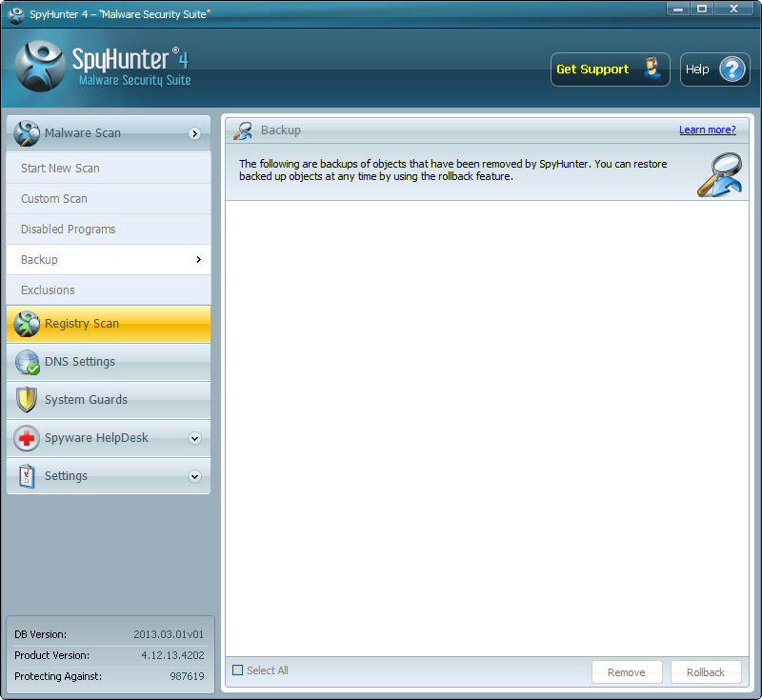This screenshot has width=762, height=700.
Task: Collapse the Malware Scan section arrow
Action: (x=194, y=134)
